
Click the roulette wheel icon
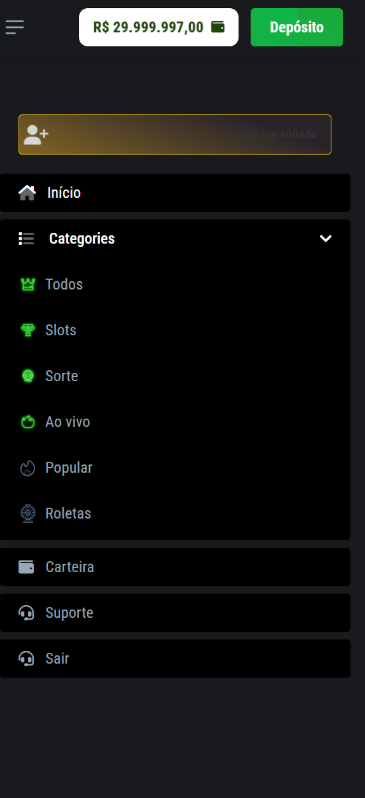tap(27, 514)
